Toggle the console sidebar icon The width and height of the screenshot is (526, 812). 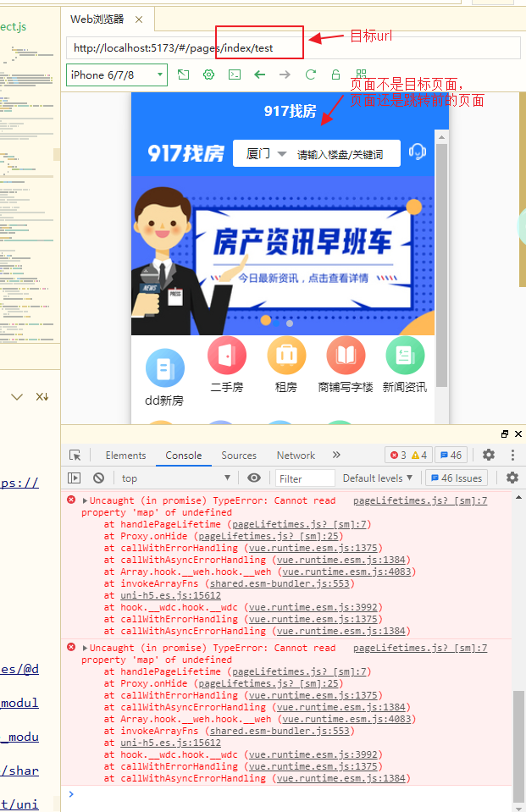pos(74,478)
